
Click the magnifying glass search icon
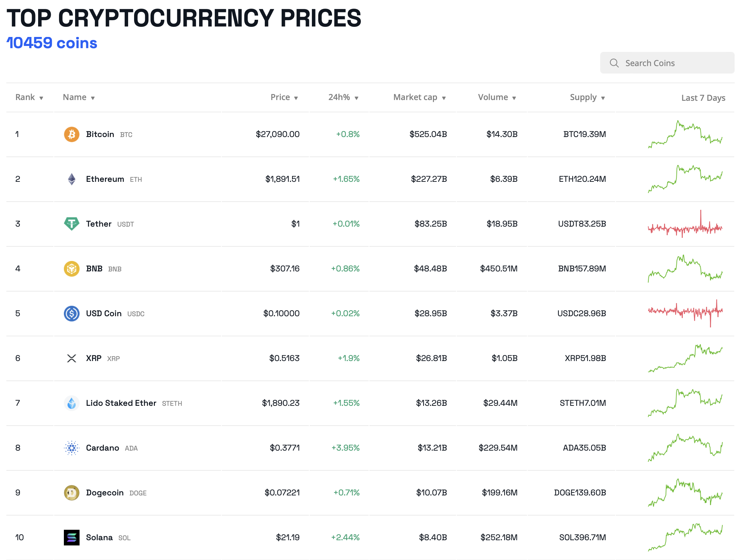pyautogui.click(x=614, y=63)
